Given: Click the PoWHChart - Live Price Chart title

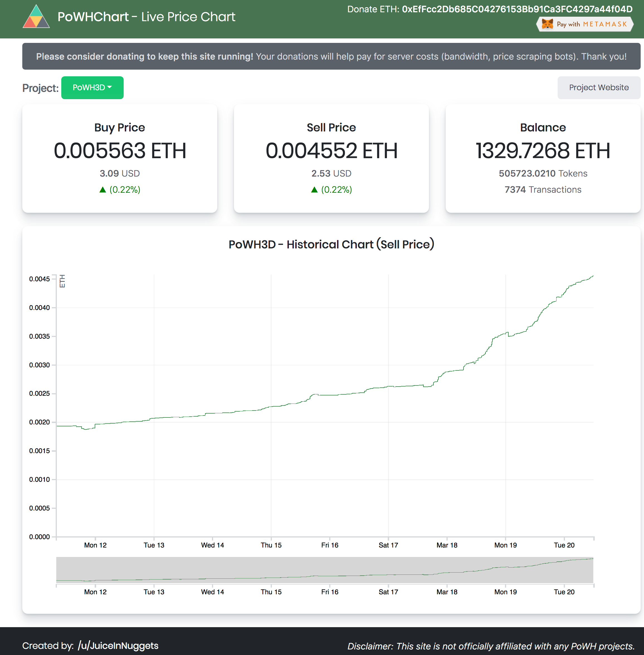Looking at the screenshot, I should click(146, 16).
